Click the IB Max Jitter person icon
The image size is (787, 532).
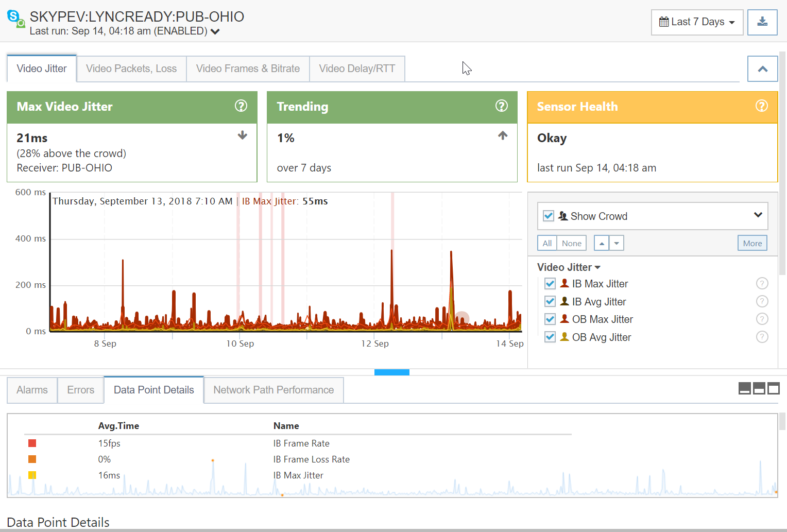tap(564, 283)
